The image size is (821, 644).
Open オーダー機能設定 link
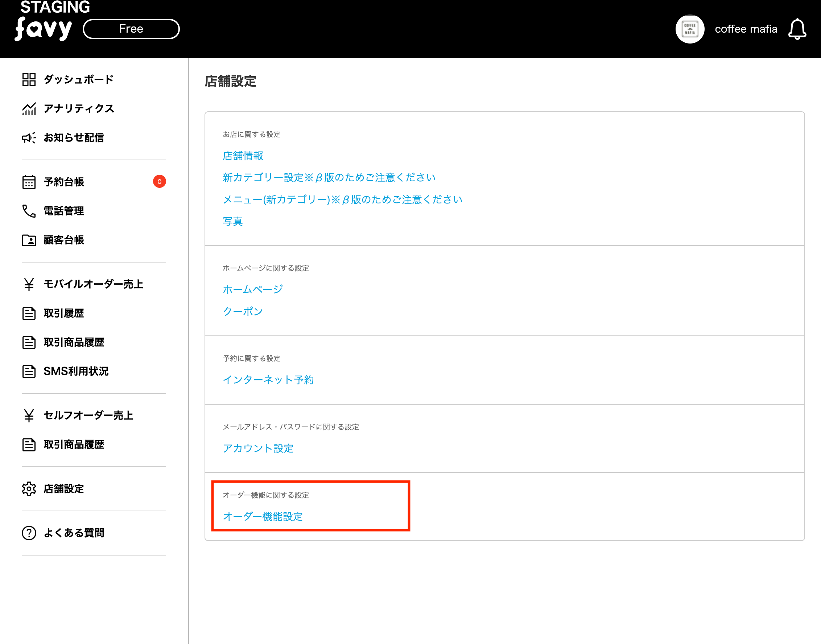(x=263, y=516)
